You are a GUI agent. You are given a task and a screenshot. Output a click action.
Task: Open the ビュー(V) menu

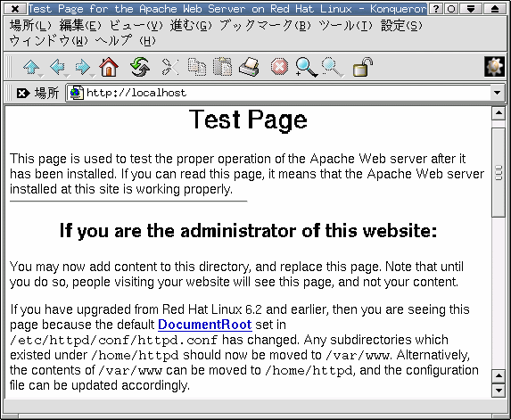(x=136, y=26)
